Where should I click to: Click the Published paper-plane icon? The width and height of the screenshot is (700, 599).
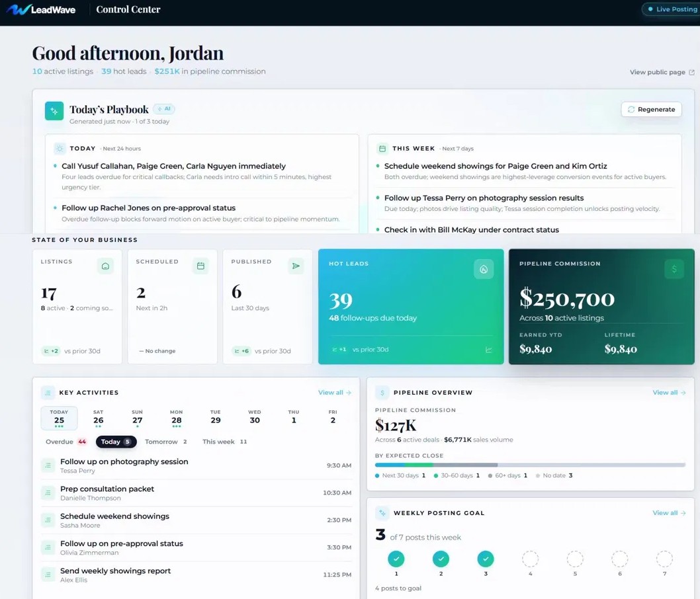click(296, 266)
